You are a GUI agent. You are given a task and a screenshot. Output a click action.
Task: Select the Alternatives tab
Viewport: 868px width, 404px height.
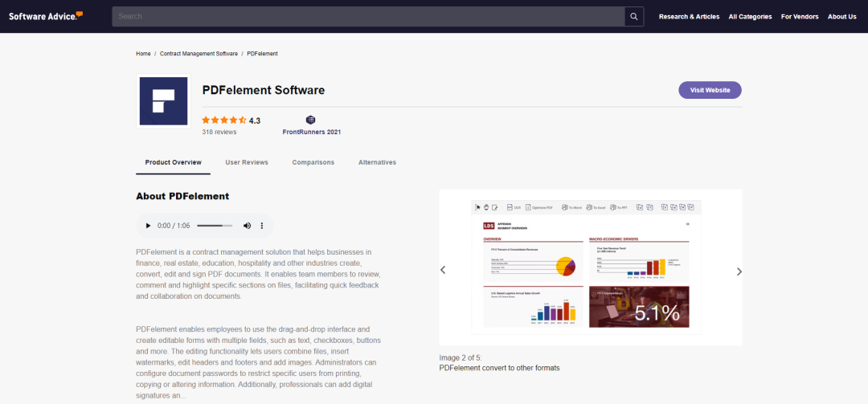coord(377,162)
